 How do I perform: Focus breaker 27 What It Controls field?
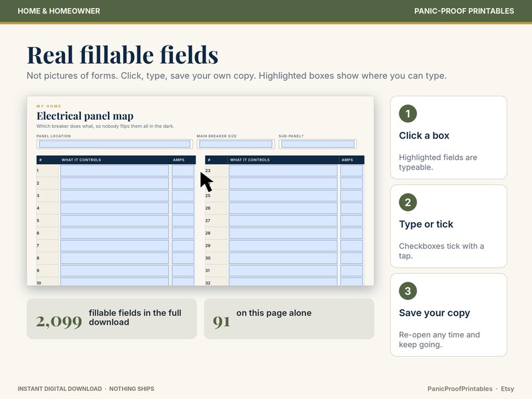point(283,221)
